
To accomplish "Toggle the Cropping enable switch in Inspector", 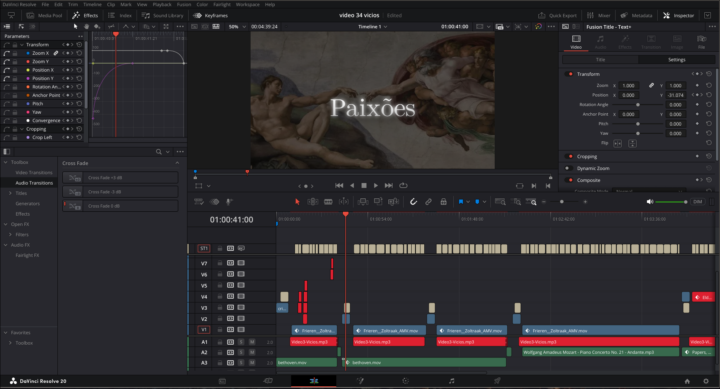I will point(569,157).
